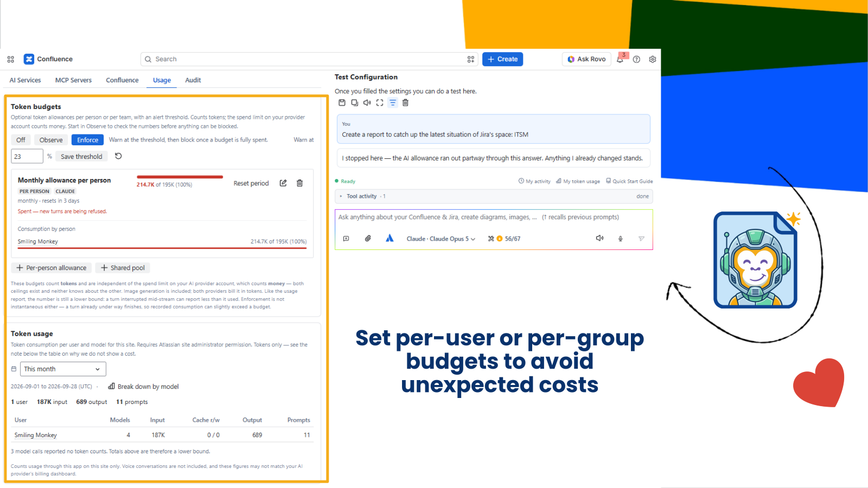Edit the Monthly allowance per person budget
Viewport: 868px width, 488px height.
[283, 183]
